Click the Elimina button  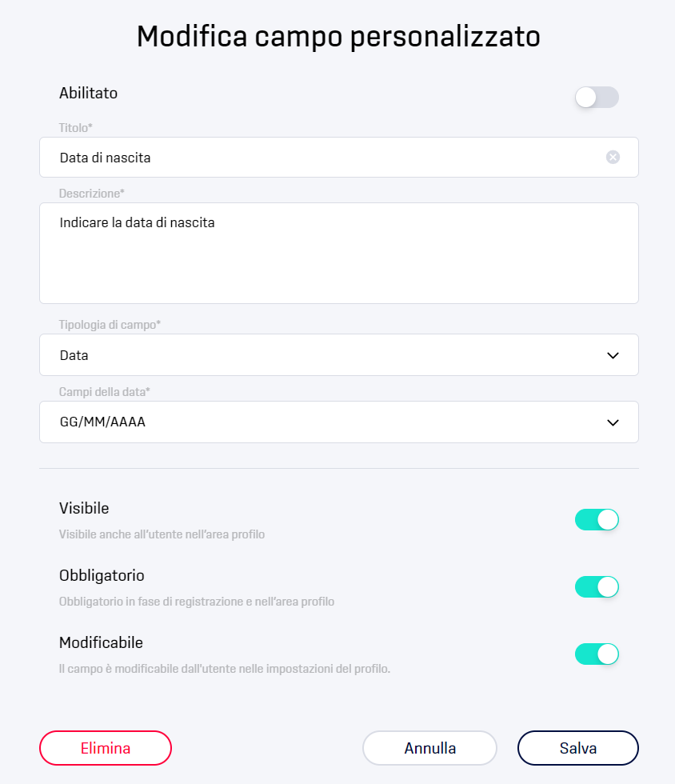106,748
